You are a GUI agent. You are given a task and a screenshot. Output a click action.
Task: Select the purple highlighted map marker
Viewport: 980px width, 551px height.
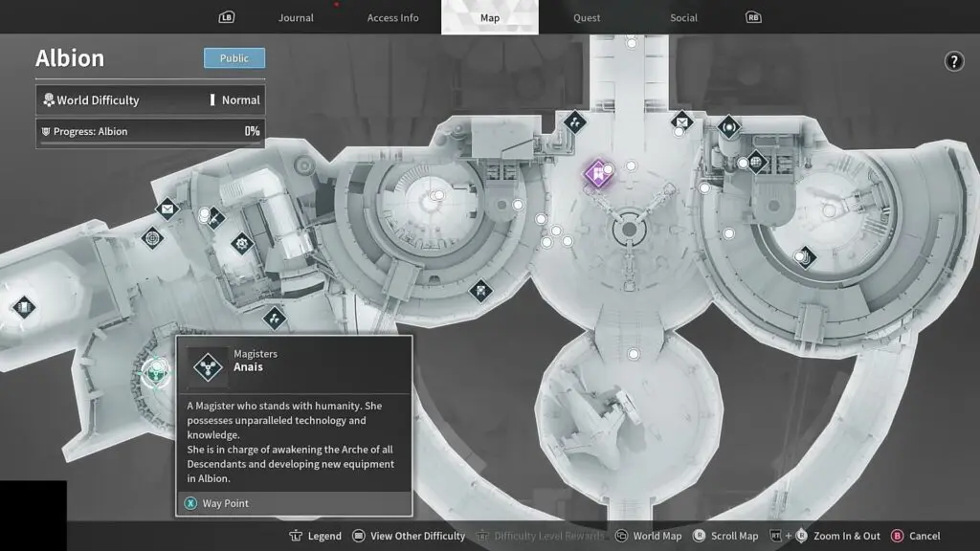coord(597,174)
